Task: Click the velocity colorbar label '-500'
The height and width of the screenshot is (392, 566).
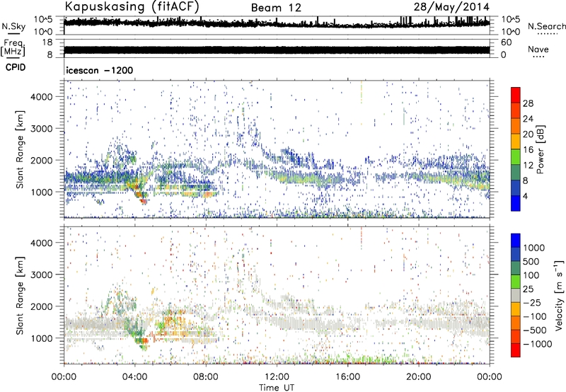Action: (535, 330)
